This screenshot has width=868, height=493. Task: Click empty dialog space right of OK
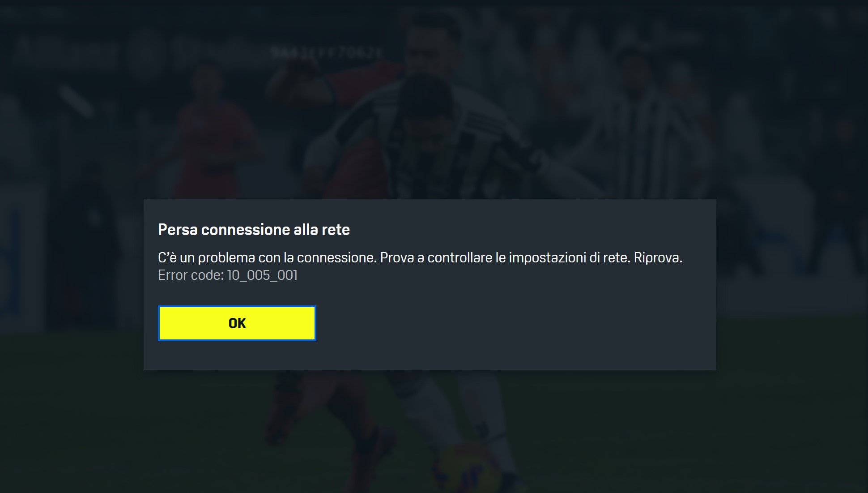(515, 323)
